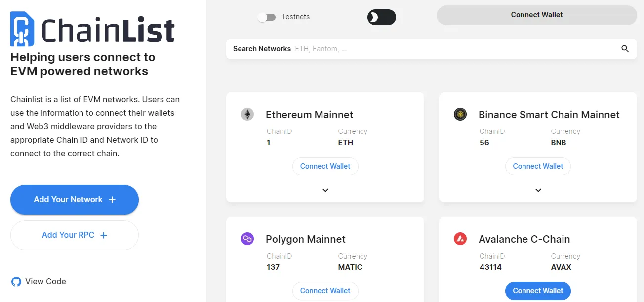Screen dimensions: 644x302
Task: Click the plus icon on Add Your Network
Action: 113,200
